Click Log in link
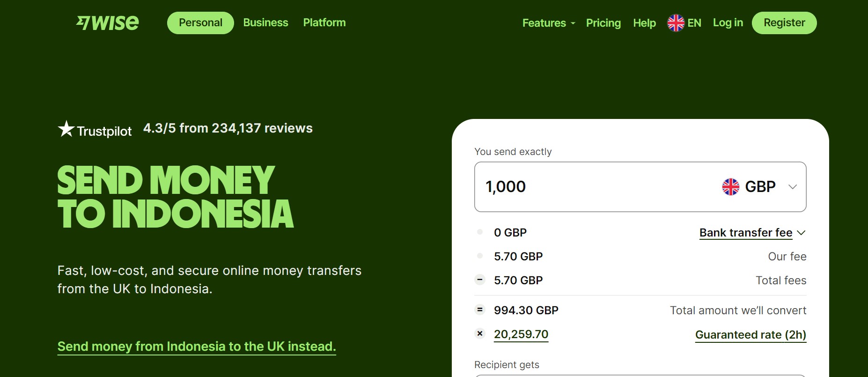This screenshot has width=868, height=377. 728,22
